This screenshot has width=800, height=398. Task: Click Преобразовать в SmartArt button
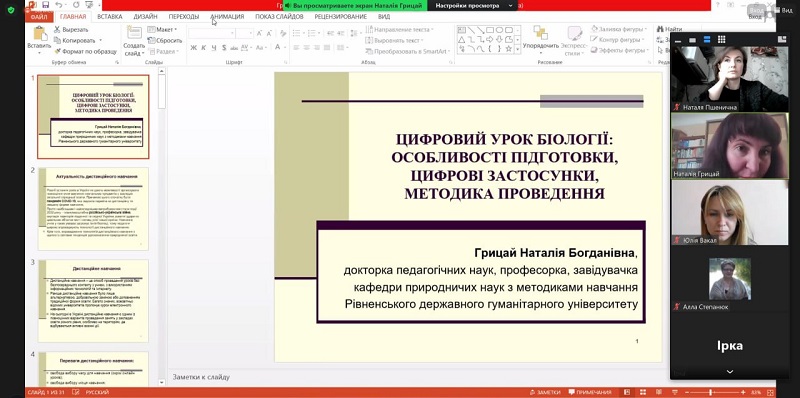click(408, 52)
